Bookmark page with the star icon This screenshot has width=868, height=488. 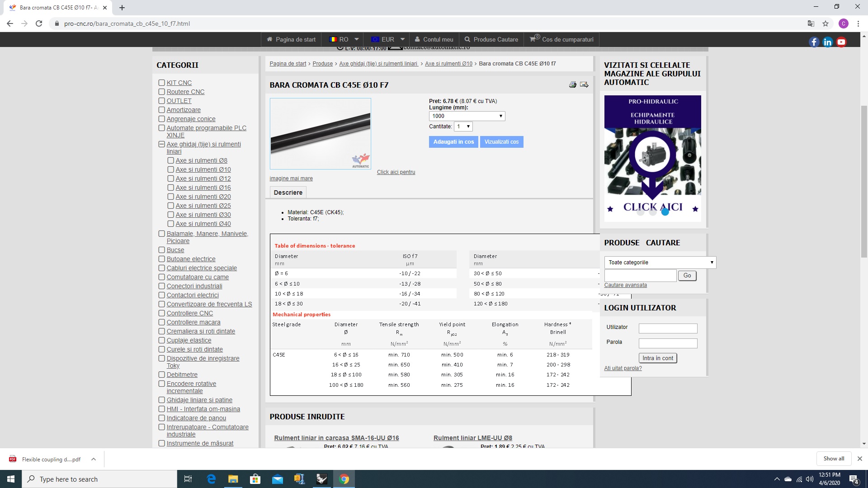(826, 23)
